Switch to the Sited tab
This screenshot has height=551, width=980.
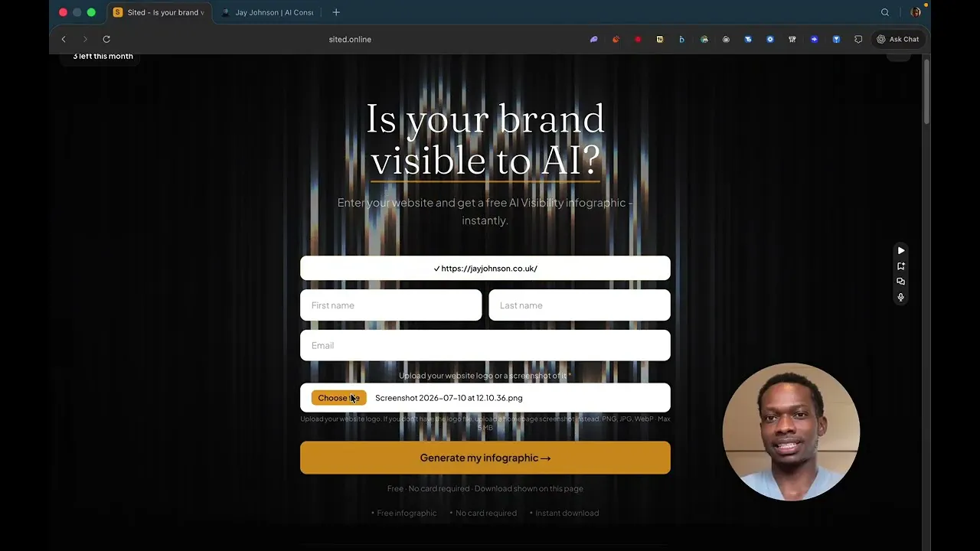click(159, 12)
